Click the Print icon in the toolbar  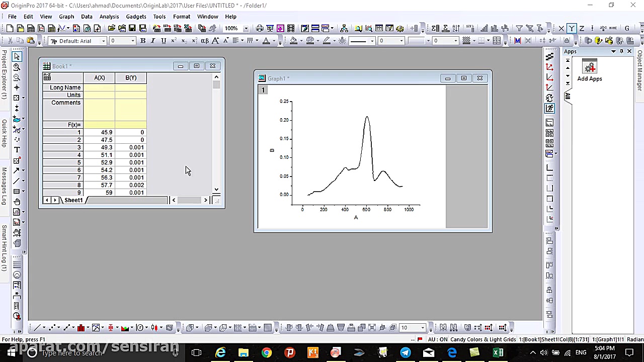259,29
